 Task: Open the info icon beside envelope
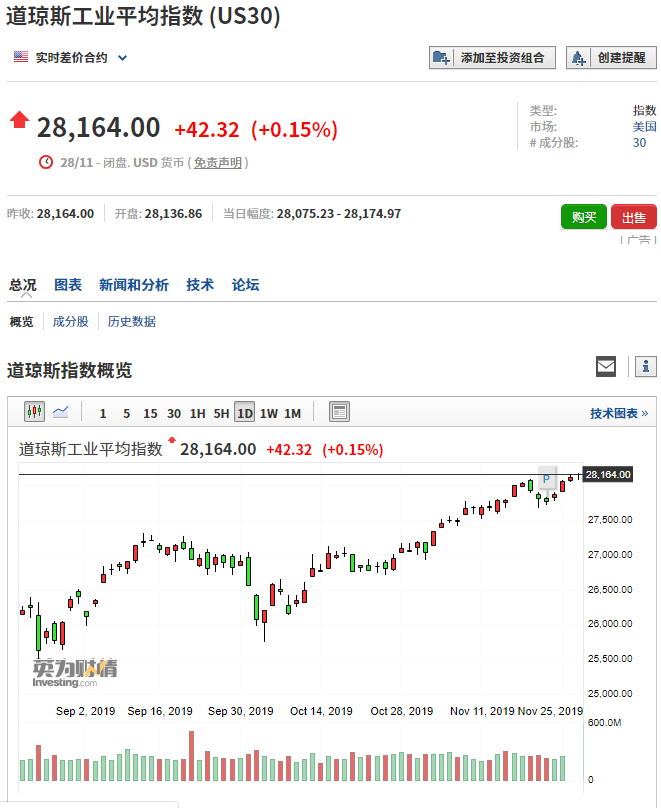646,367
